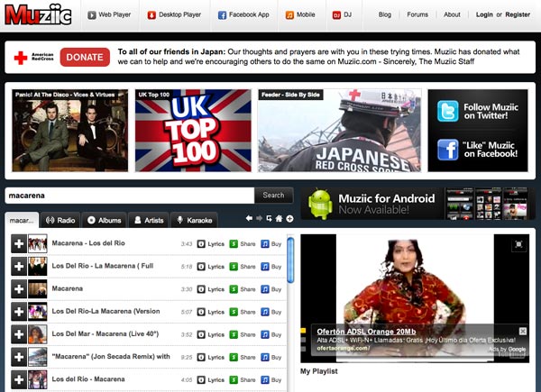
Task: Open the Ofertón ADSL Orange 20Mb ad link
Action: pos(366,332)
